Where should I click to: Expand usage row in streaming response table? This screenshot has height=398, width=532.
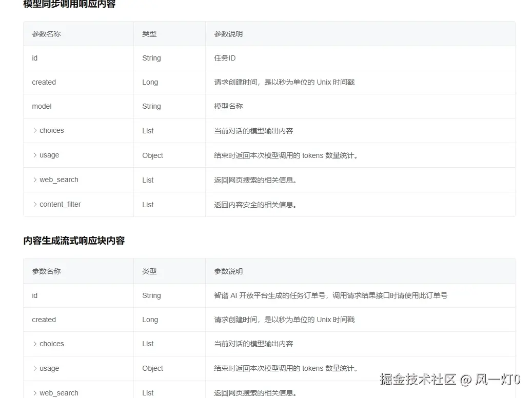pos(35,368)
